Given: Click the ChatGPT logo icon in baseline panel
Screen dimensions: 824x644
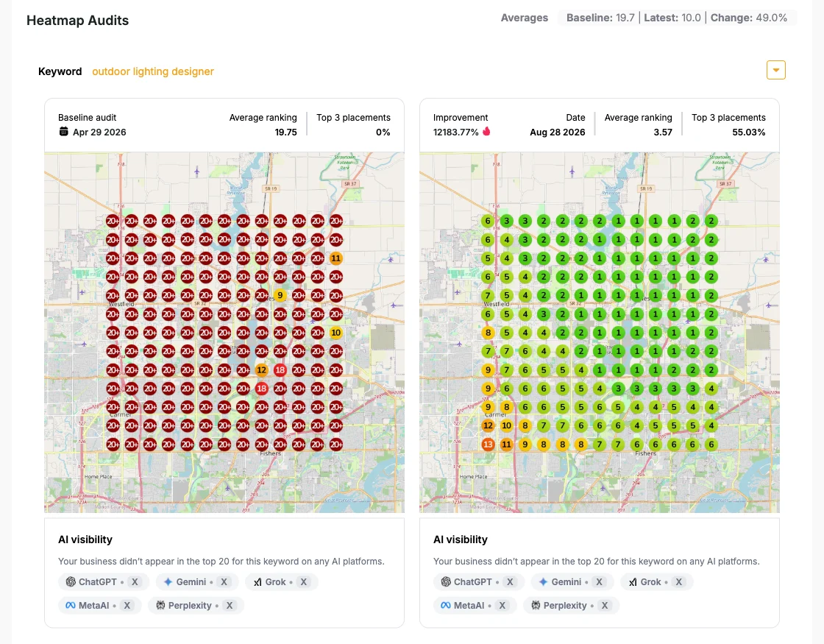Looking at the screenshot, I should click(71, 582).
